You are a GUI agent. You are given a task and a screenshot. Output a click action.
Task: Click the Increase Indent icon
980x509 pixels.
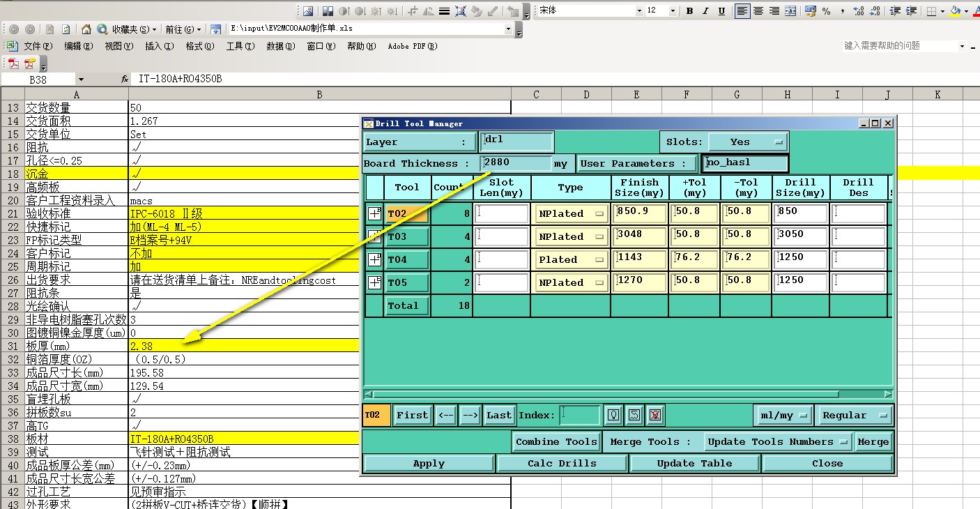(x=910, y=10)
